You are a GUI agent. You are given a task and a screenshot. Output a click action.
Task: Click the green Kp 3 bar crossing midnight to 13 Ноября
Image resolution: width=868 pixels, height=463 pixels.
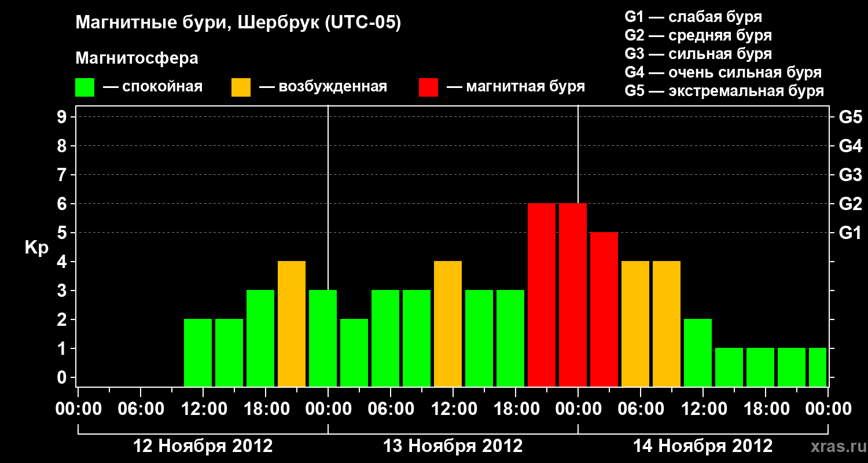323,338
